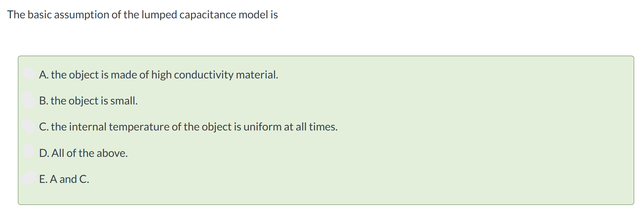Select the 'A and C' radio button
This screenshot has height=210, width=644.
coord(29,178)
